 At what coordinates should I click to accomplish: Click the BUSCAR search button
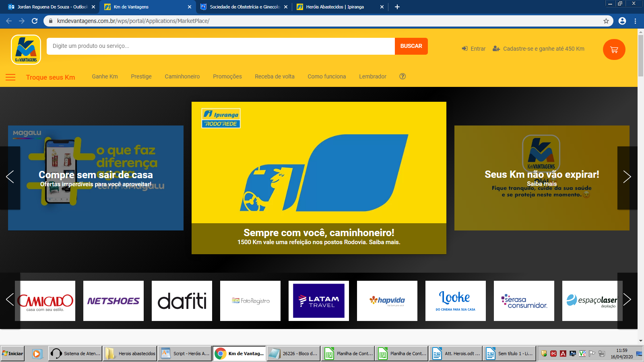click(411, 46)
